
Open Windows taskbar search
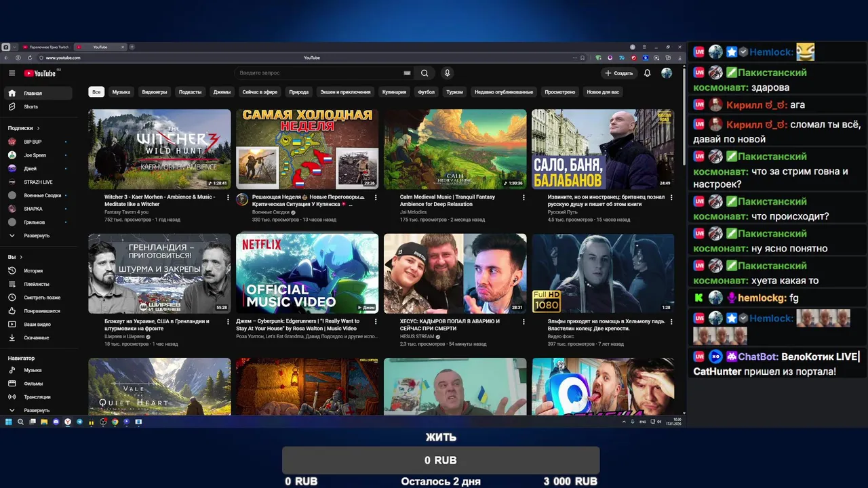coord(20,422)
